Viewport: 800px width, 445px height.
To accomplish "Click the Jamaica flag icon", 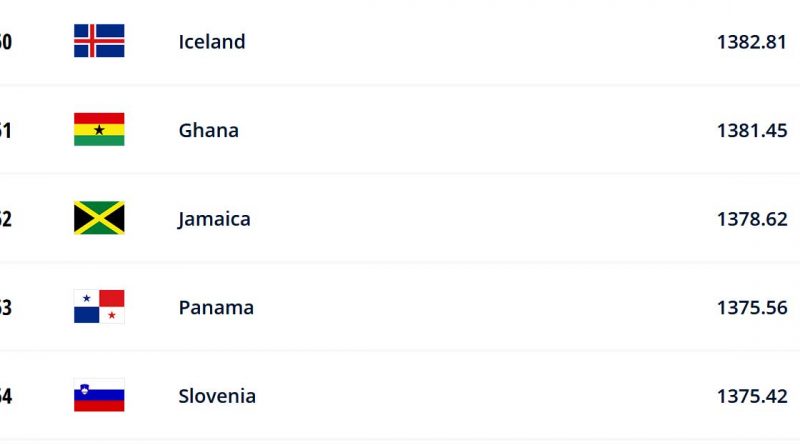I will pyautogui.click(x=99, y=218).
